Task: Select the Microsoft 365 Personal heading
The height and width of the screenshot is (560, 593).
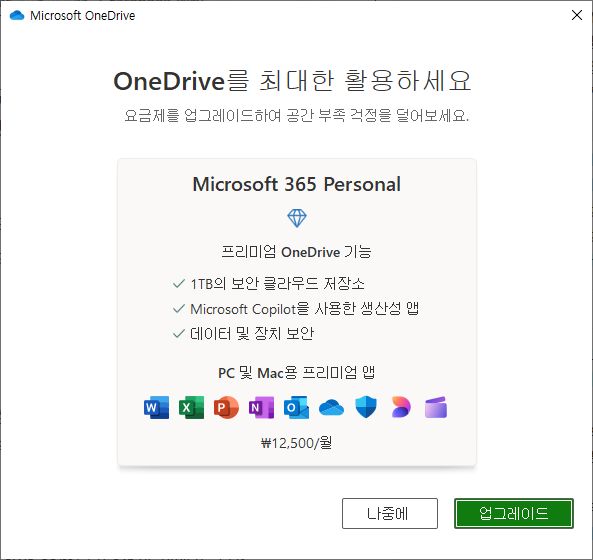Action: pyautogui.click(x=297, y=185)
